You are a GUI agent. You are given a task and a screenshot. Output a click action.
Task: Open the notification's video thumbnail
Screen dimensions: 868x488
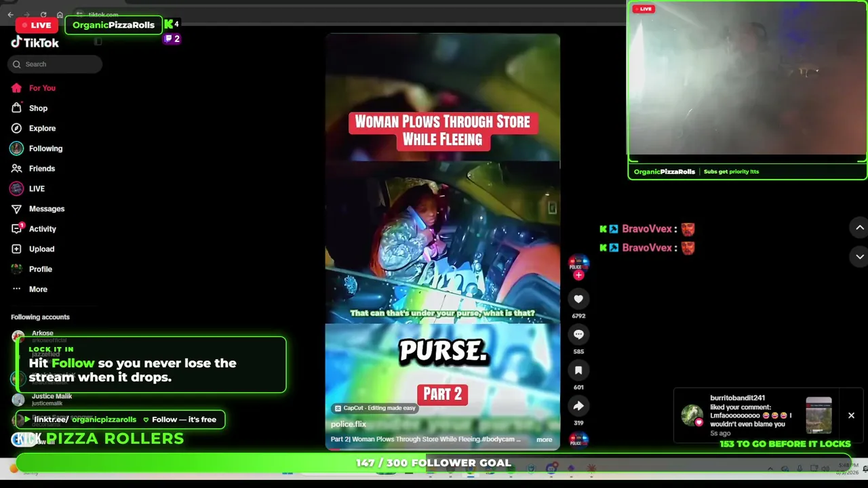(818, 415)
